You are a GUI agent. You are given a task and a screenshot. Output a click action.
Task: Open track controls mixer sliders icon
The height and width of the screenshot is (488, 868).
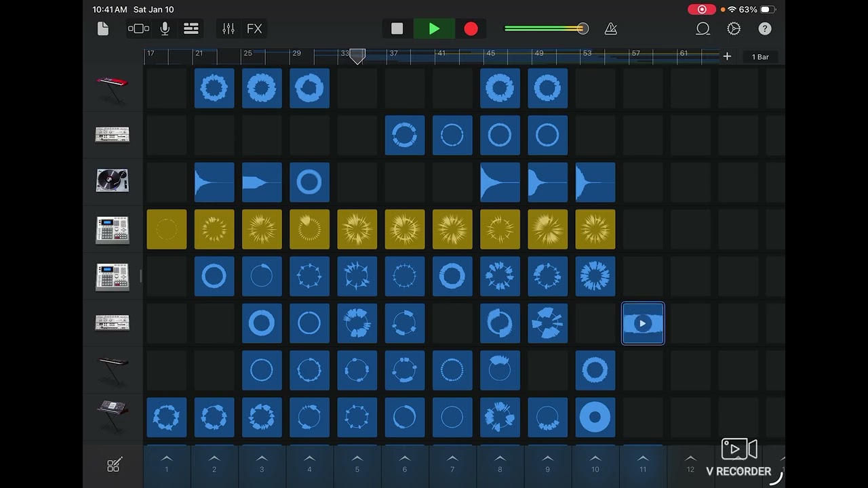point(229,28)
